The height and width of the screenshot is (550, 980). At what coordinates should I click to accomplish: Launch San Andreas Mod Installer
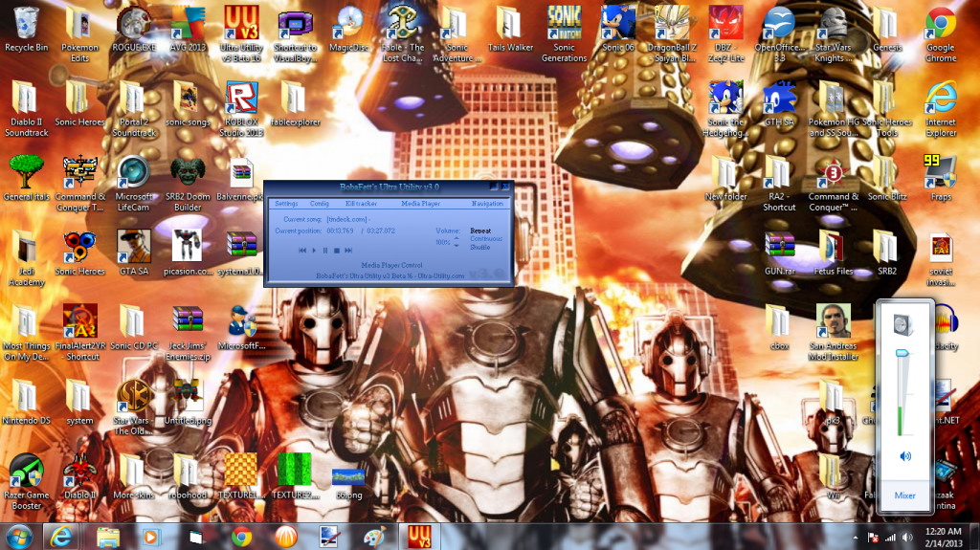834,332
